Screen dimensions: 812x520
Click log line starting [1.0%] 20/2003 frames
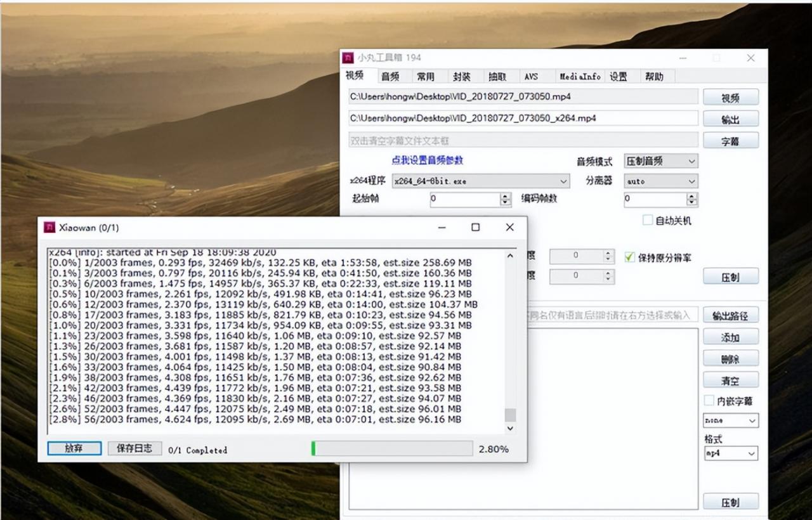point(260,325)
